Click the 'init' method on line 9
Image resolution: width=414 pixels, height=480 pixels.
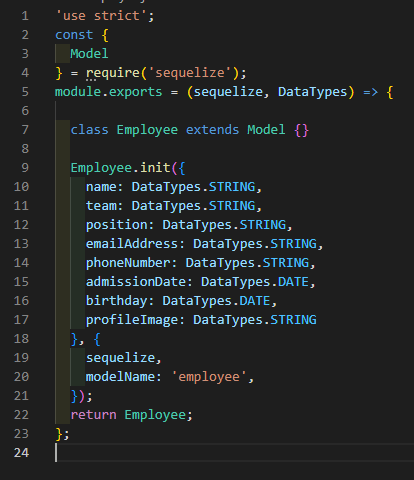coord(155,168)
